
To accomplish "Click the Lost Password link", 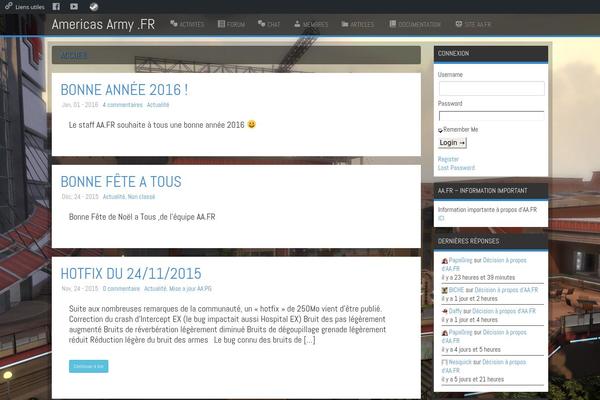I will tap(456, 168).
